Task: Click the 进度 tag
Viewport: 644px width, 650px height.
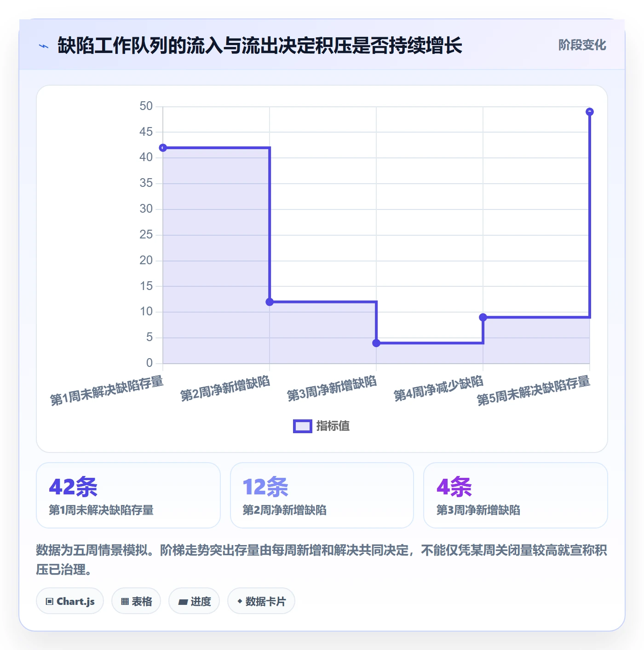Action: (194, 601)
